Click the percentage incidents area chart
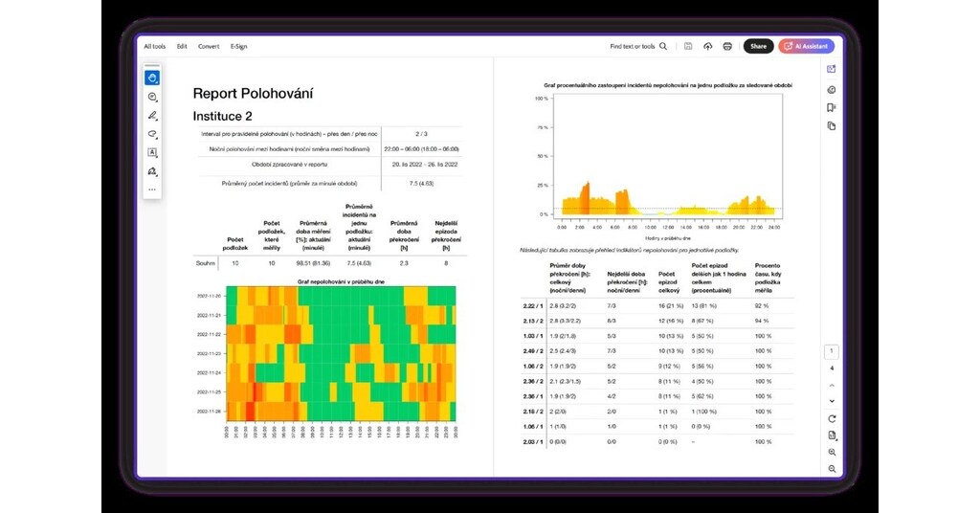 (x=668, y=156)
